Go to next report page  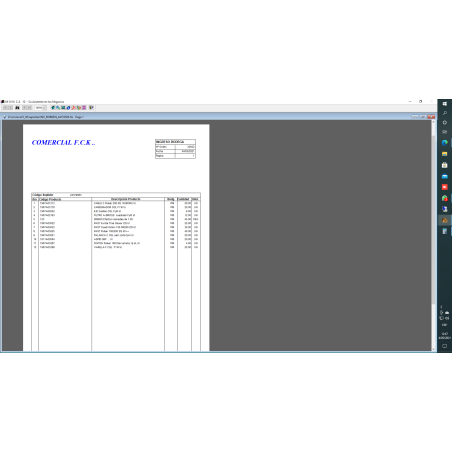coord(25,108)
